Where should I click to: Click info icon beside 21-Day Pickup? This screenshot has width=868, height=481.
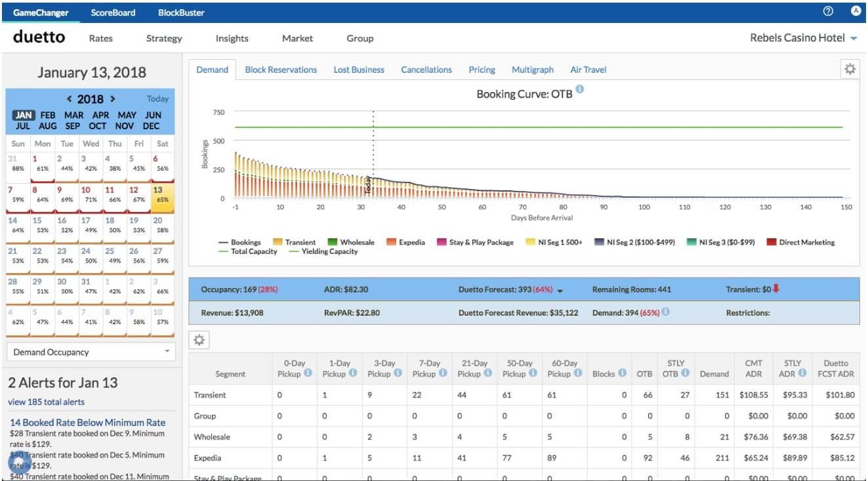pyautogui.click(x=488, y=373)
